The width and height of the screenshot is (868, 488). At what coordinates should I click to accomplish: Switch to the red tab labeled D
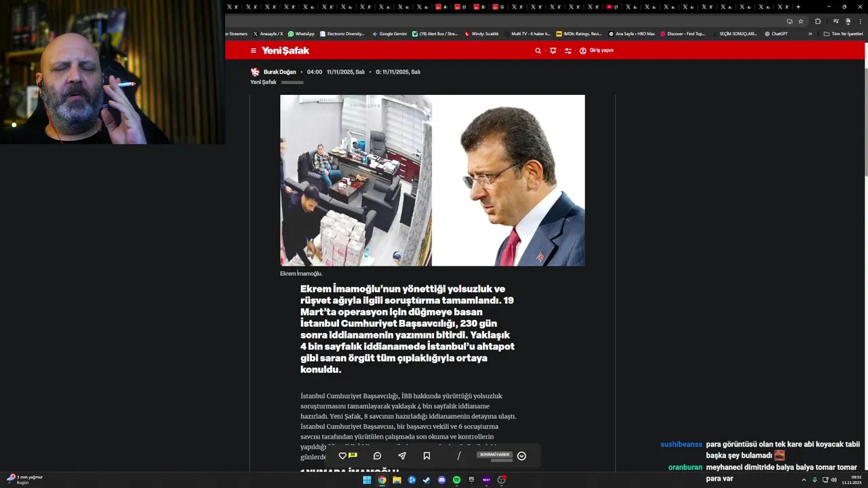click(x=460, y=7)
